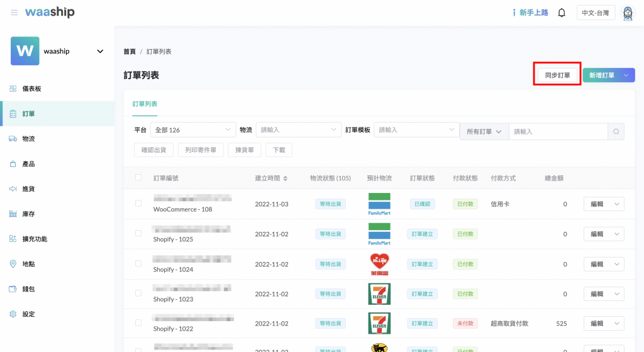Go to 物流 logistics section
The width and height of the screenshot is (644, 352).
pyautogui.click(x=28, y=138)
